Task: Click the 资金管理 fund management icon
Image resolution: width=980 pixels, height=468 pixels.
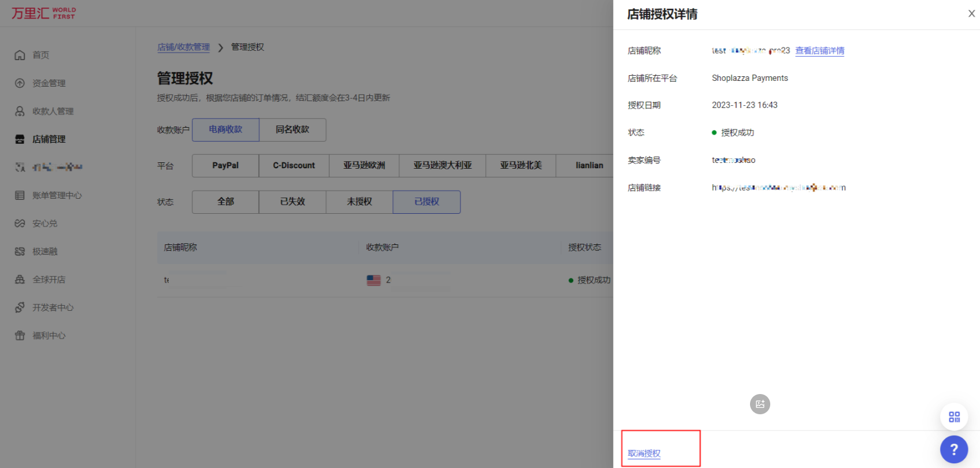Action: coord(20,83)
